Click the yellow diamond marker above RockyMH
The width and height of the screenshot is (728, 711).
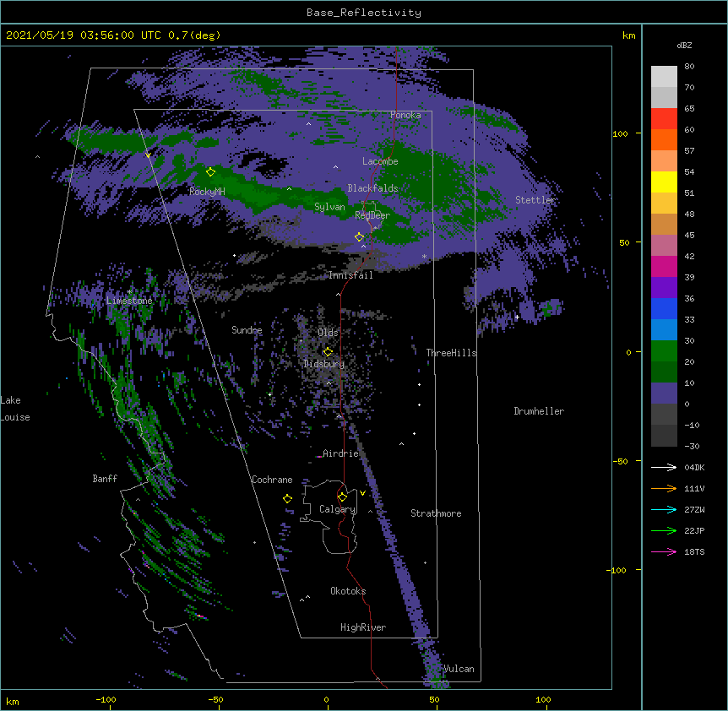coord(210,172)
